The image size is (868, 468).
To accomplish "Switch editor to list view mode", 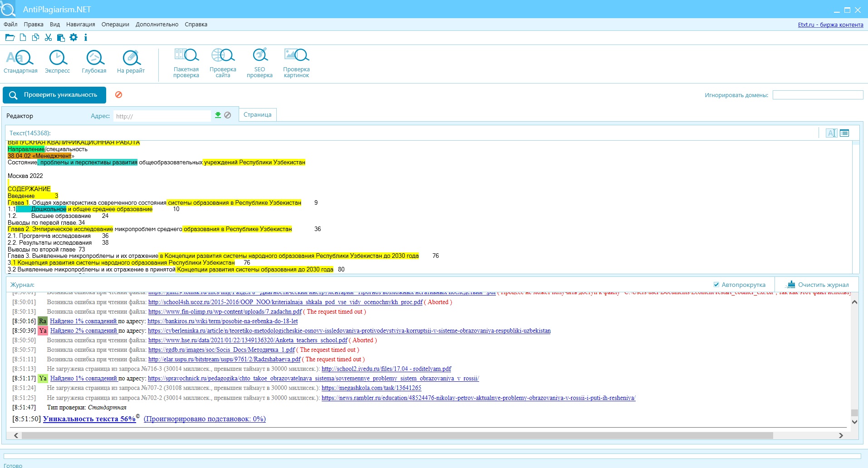I will [844, 133].
